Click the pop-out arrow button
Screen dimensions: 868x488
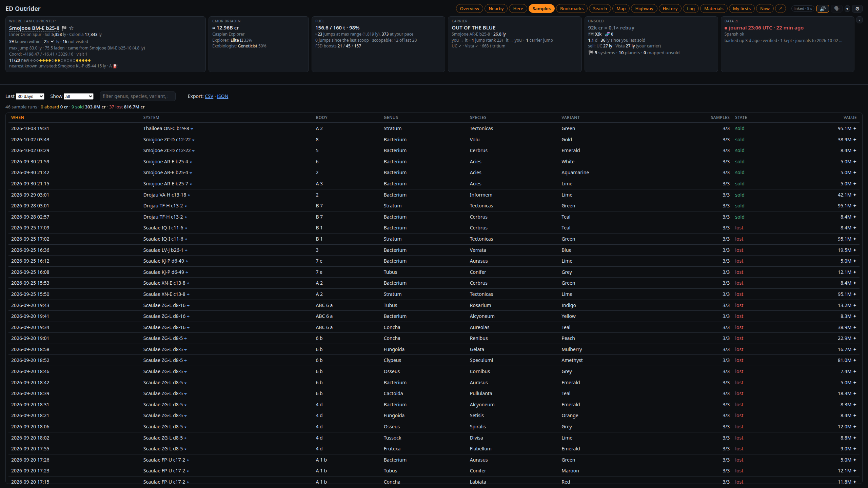point(781,9)
